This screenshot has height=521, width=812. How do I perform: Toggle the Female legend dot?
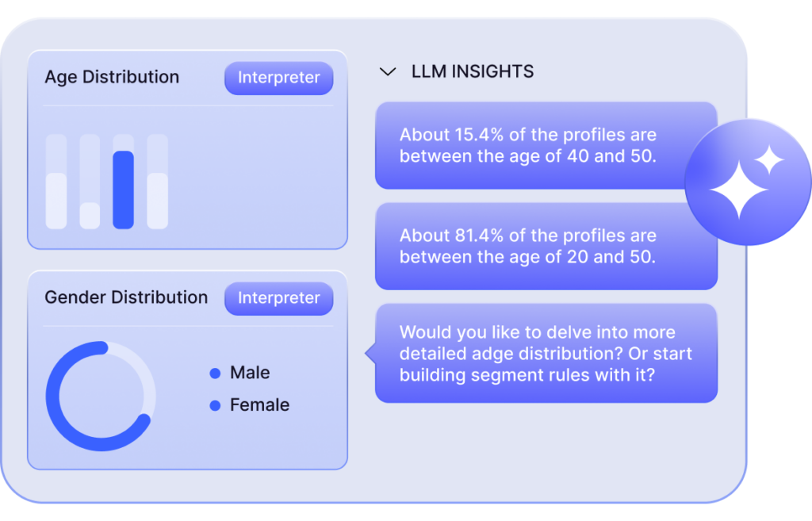click(215, 406)
